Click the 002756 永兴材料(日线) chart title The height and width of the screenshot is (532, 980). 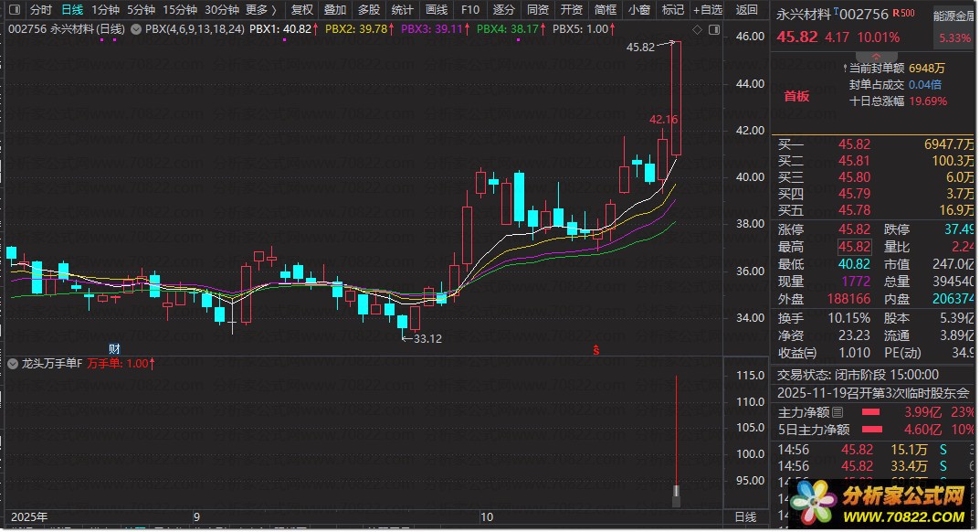pos(67,28)
